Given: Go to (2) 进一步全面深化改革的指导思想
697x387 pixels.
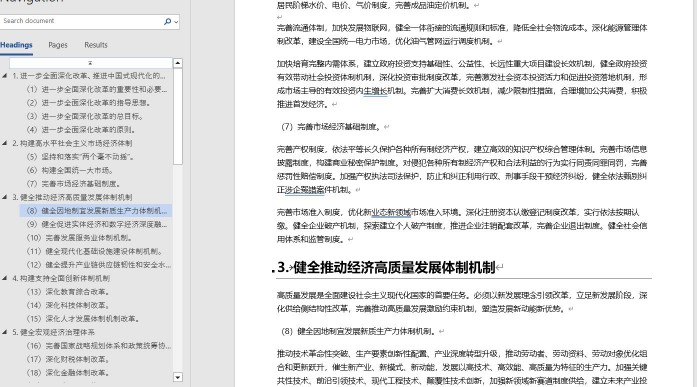Looking at the screenshot, I should [x=89, y=103].
